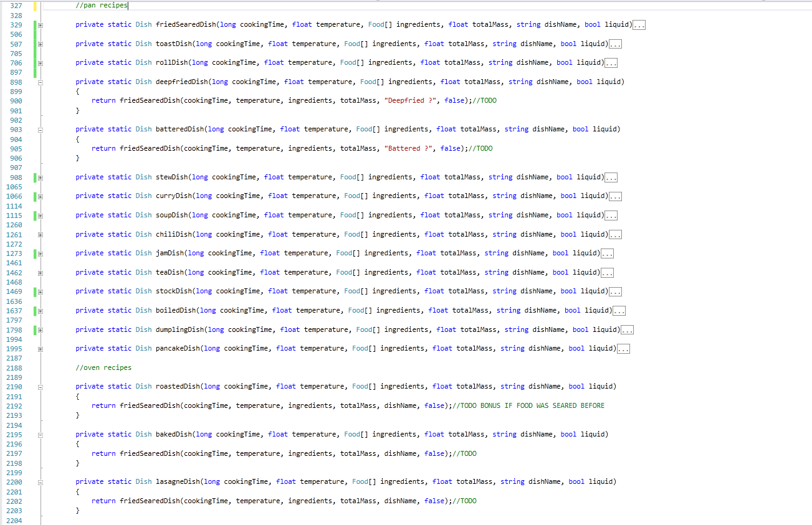812x525 pixels.
Task: Click the ellipsis box after teaDish signature
Action: (x=607, y=273)
